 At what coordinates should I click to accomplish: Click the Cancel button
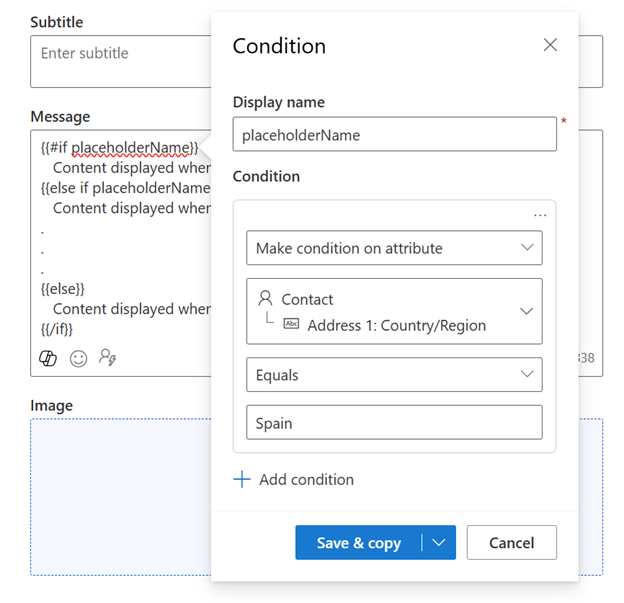511,543
